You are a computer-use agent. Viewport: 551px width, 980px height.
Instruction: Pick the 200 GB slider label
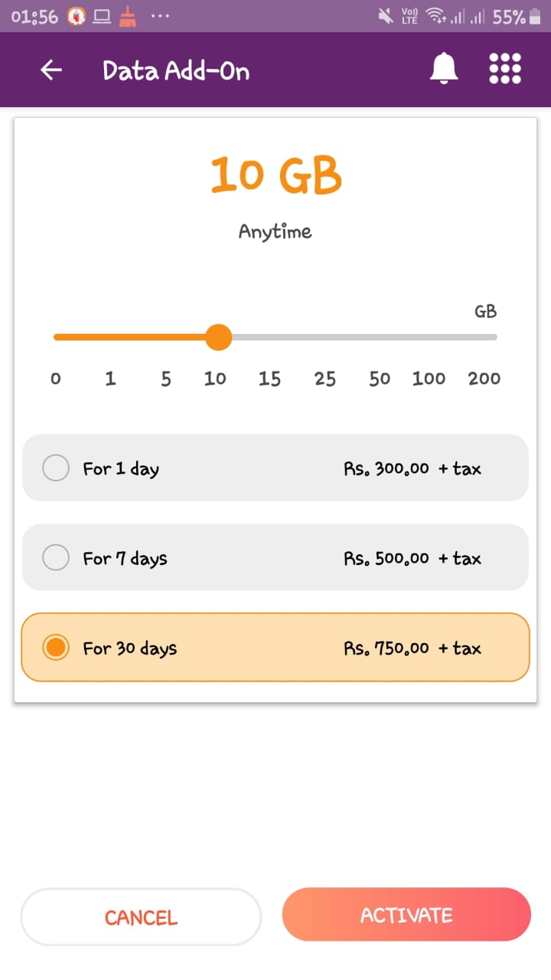[x=484, y=378]
